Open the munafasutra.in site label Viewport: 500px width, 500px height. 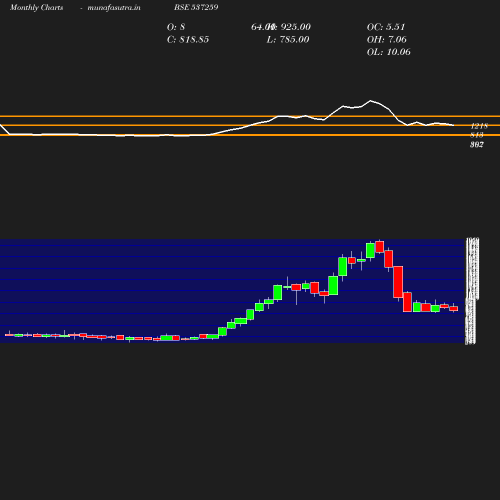[x=114, y=7]
